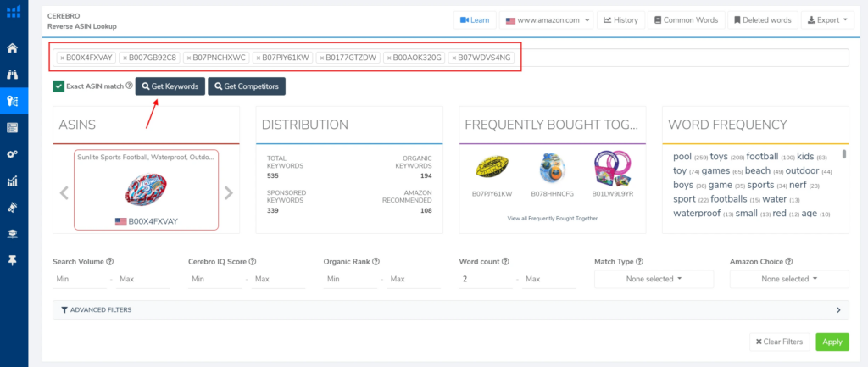Open the gears operations icon in sidebar
The height and width of the screenshot is (367, 868).
coord(12,154)
